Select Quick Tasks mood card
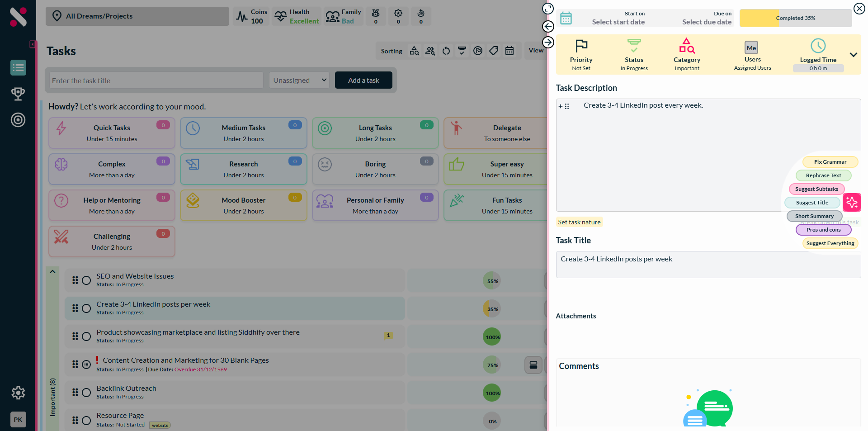868x431 pixels. 112,133
